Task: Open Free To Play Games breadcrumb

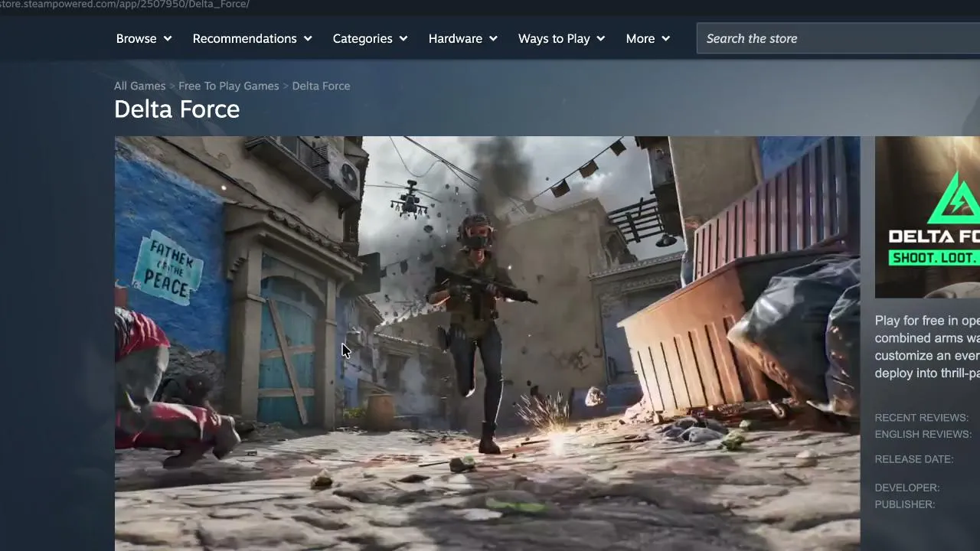Action: pos(229,86)
